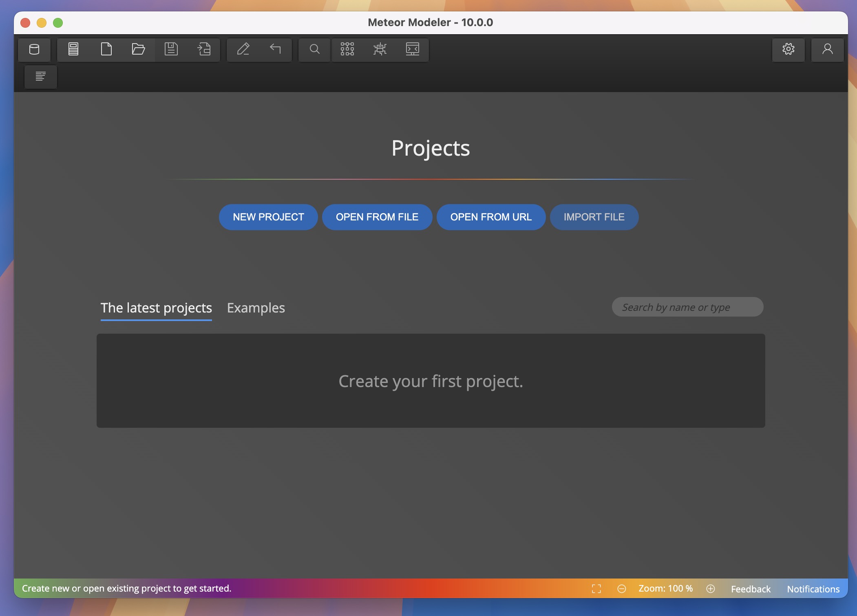Click the pencil edit icon
The image size is (857, 616).
(x=243, y=49)
